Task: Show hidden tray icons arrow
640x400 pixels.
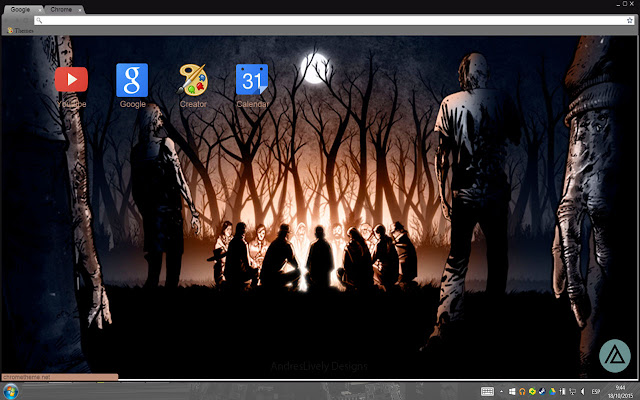Action: tap(502, 392)
